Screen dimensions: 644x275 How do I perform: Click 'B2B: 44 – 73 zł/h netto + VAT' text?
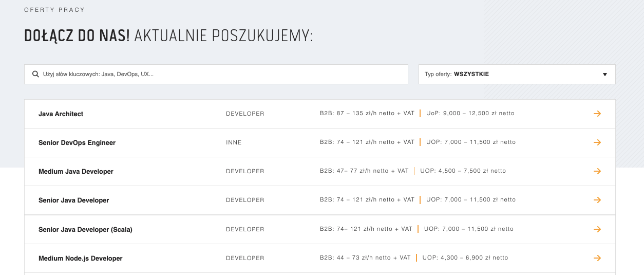pyautogui.click(x=365, y=258)
